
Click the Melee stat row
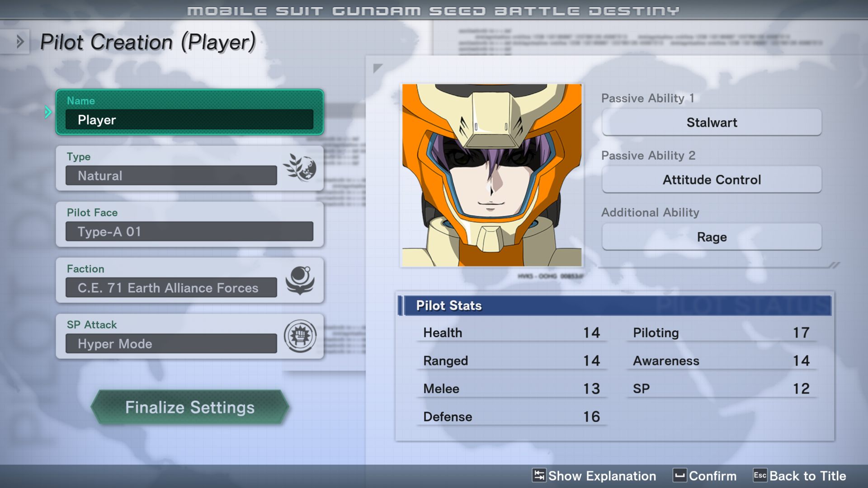pyautogui.click(x=511, y=389)
